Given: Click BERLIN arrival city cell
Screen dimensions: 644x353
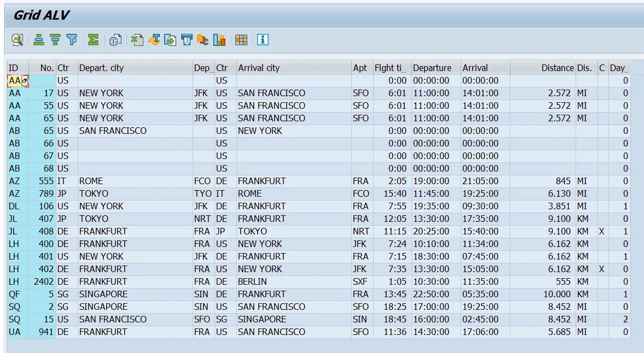Looking at the screenshot, I should tap(294, 281).
